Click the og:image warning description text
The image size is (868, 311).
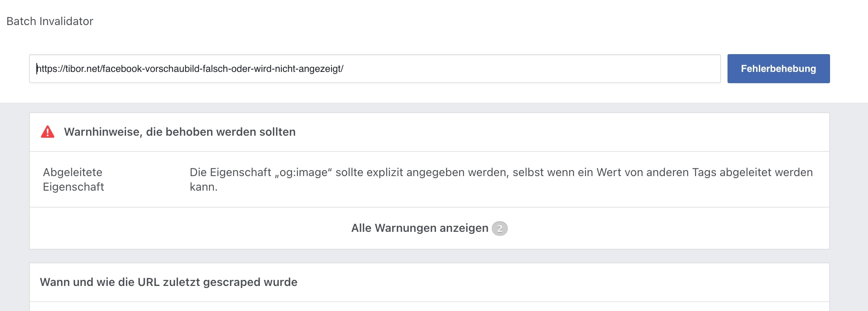[501, 179]
